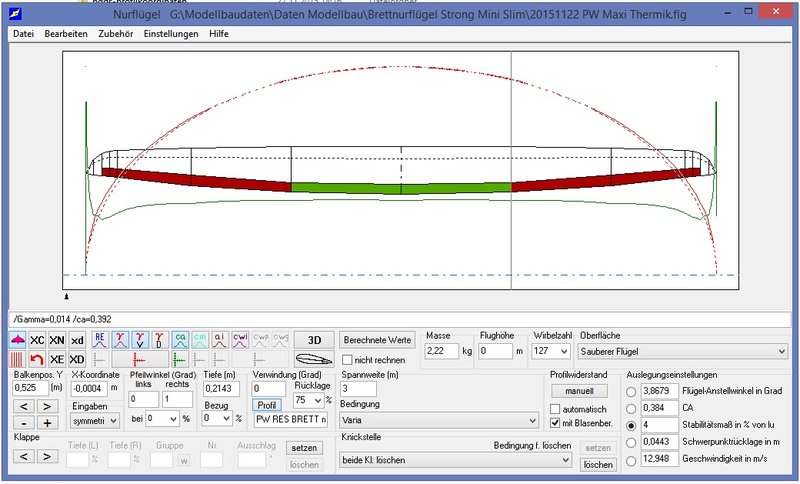Click the red vertical stripes icon
This screenshot has width=800, height=484.
(18, 359)
